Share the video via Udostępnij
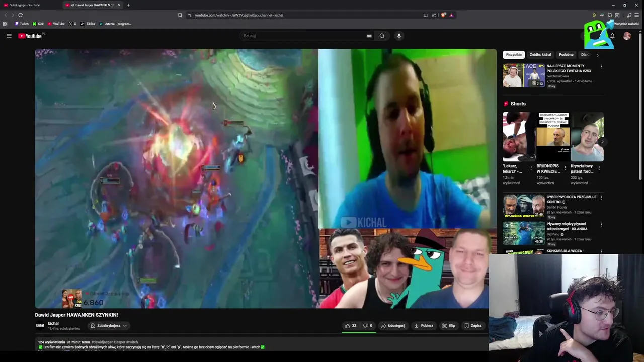Screen dimensions: 644x362 coord(393,326)
